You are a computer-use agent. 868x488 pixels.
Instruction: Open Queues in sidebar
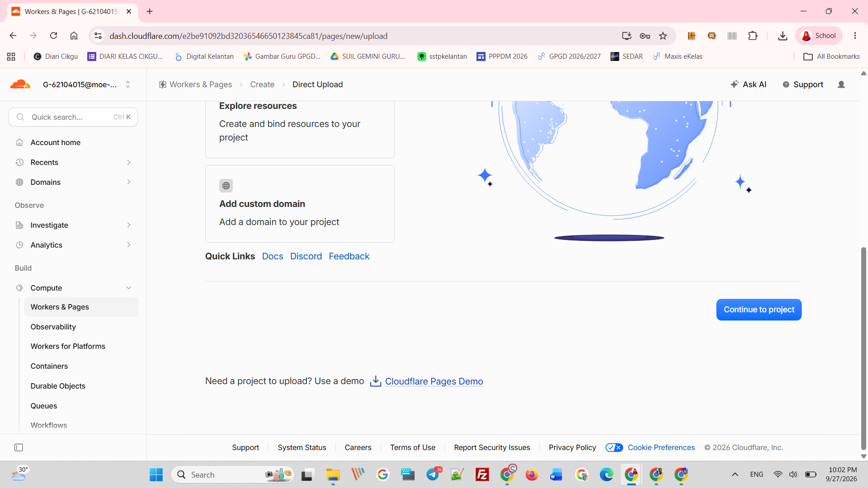[x=44, y=406]
